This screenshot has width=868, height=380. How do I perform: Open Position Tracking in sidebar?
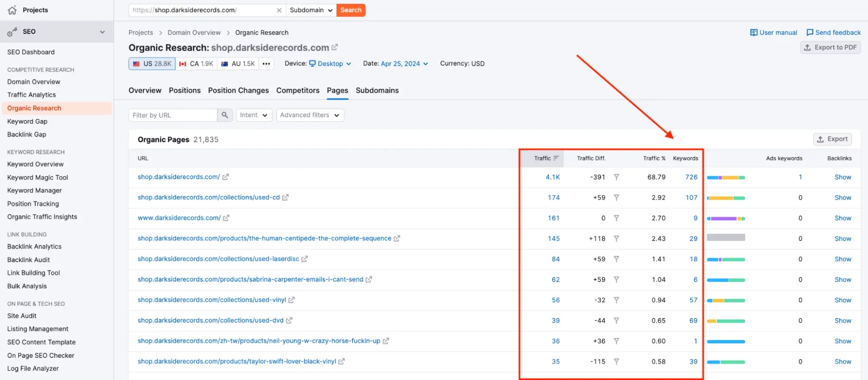click(x=33, y=204)
